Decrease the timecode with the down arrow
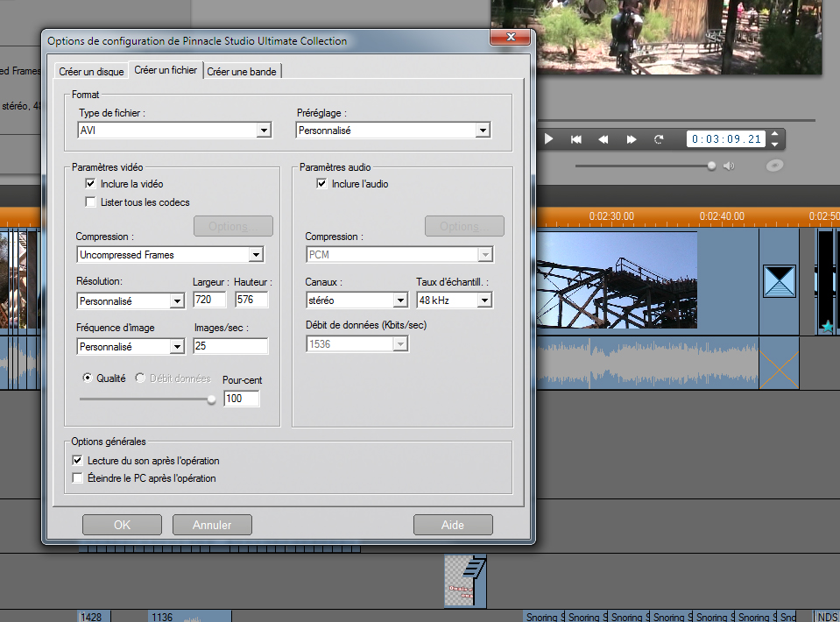840x622 pixels. pos(774,145)
